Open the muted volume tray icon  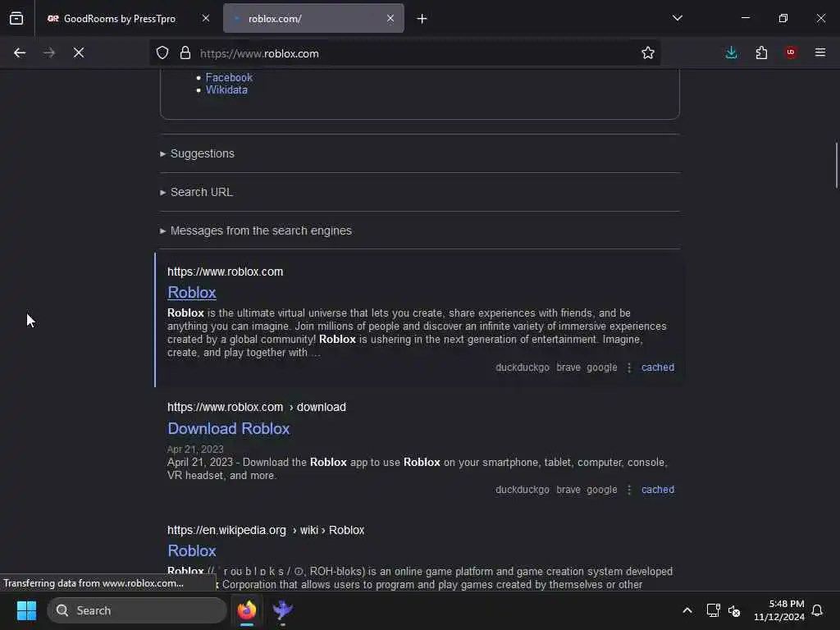click(x=734, y=610)
